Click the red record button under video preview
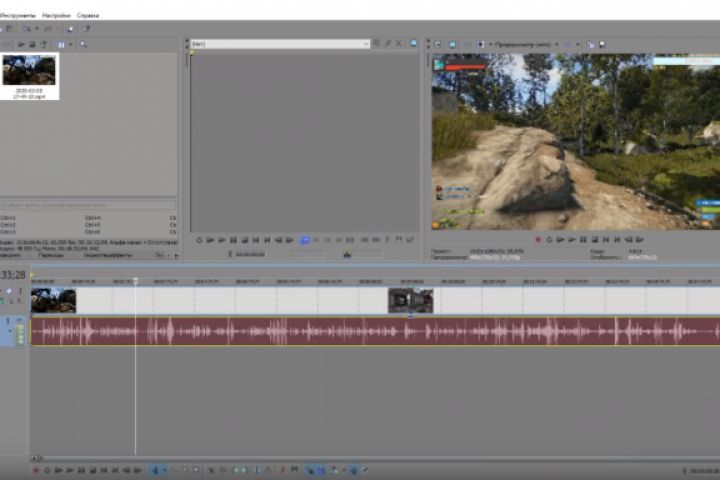The image size is (720, 480). tap(538, 240)
